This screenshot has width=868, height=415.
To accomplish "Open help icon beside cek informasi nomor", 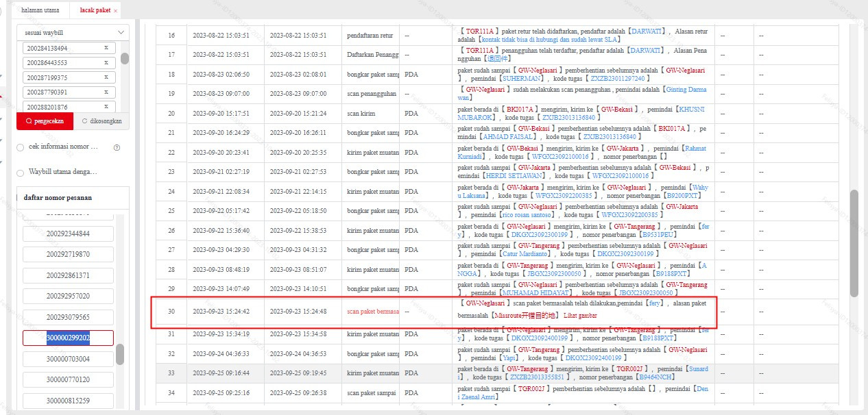I will click(117, 147).
